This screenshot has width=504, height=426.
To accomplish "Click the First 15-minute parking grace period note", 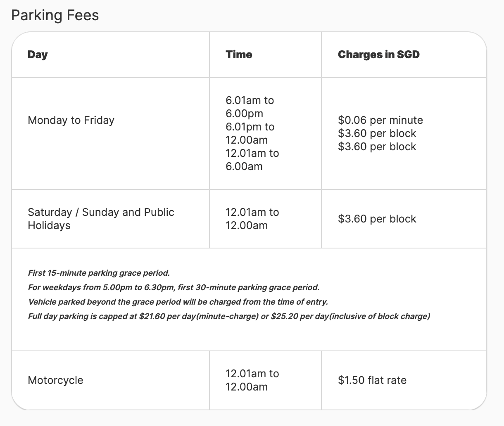I will tap(99, 273).
